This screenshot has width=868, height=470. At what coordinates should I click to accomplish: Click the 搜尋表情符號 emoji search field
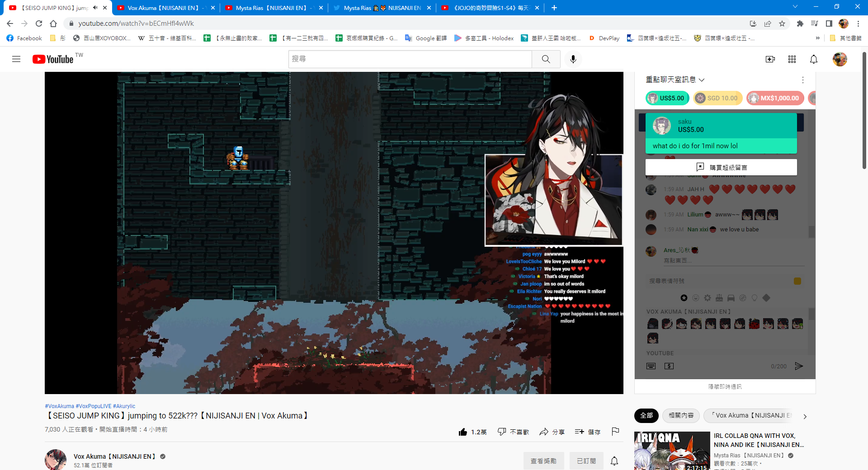coord(719,281)
